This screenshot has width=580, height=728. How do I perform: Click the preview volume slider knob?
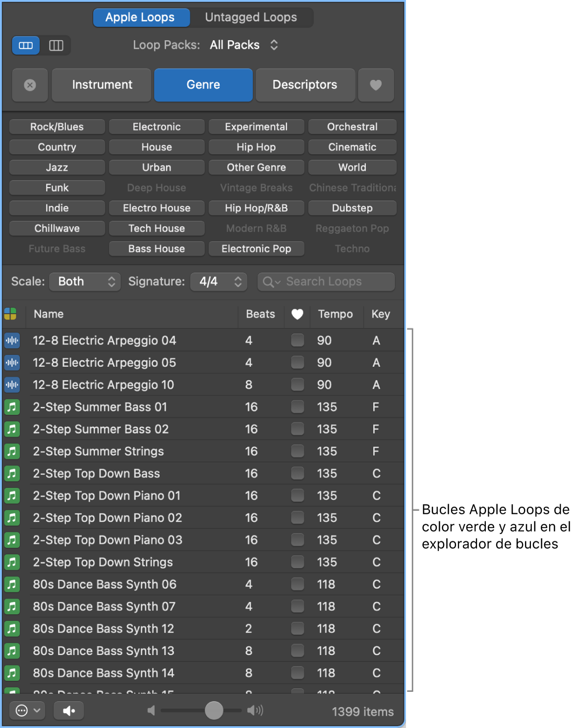tap(214, 710)
